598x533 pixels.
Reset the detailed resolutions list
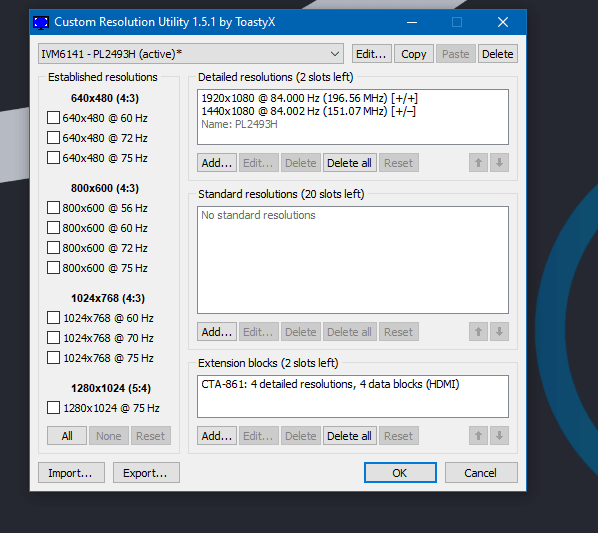coord(399,163)
